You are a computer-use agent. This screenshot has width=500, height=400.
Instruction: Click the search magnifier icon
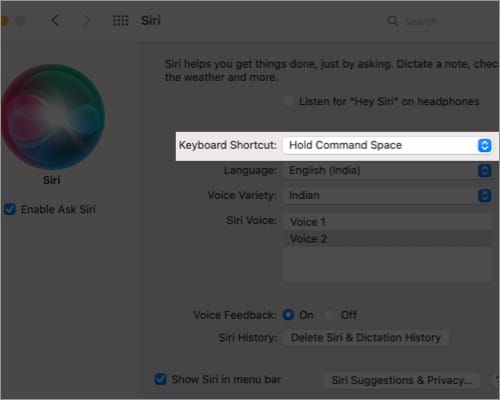(x=392, y=21)
